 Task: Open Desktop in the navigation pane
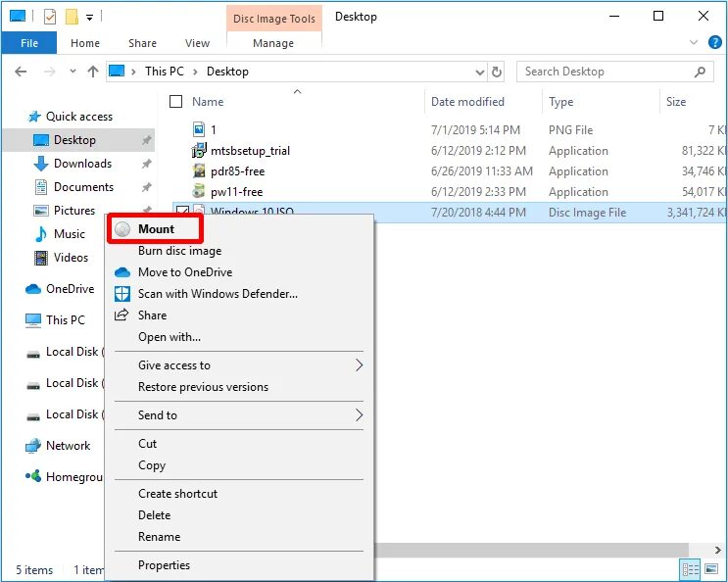click(x=74, y=140)
